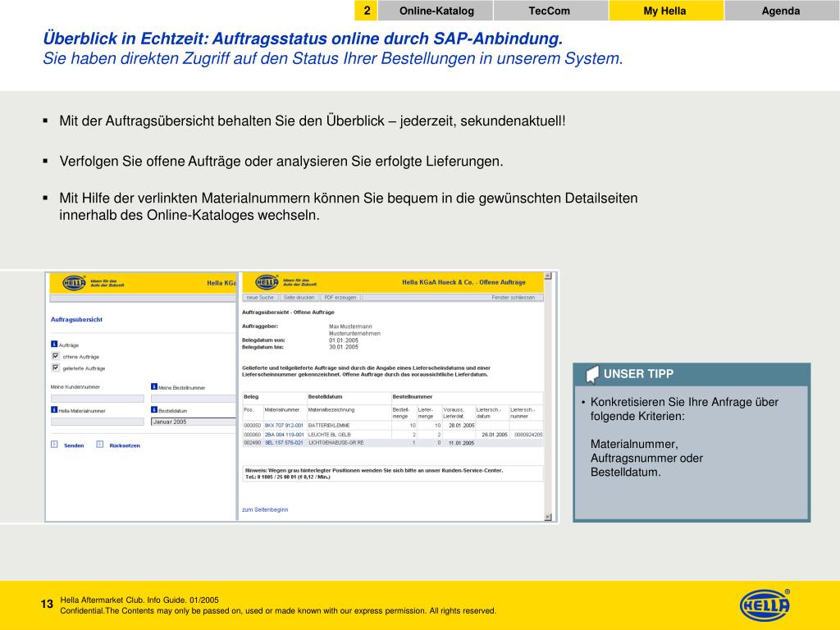
Task: Click the date 26.01.2005 cell
Action: point(495,435)
